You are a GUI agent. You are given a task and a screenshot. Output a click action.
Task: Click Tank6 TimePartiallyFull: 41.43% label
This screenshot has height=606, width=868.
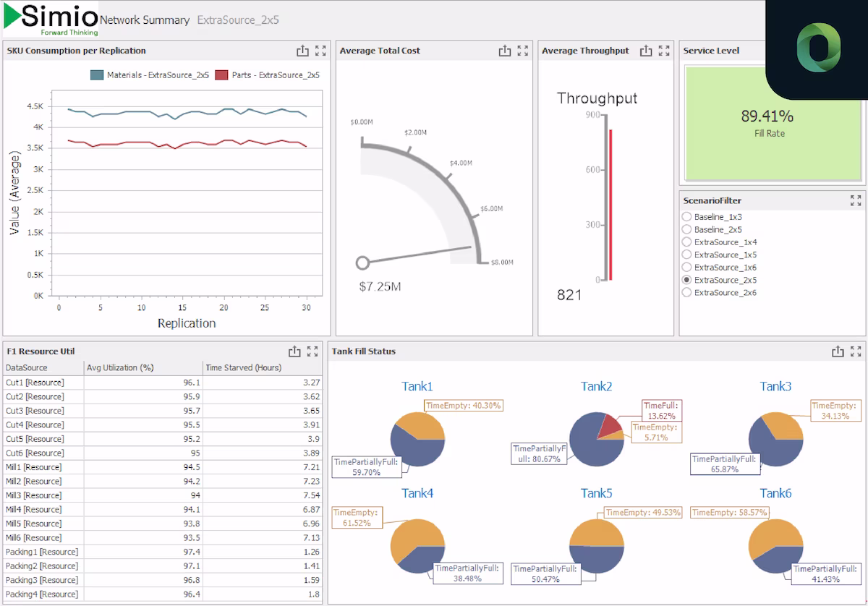click(827, 574)
